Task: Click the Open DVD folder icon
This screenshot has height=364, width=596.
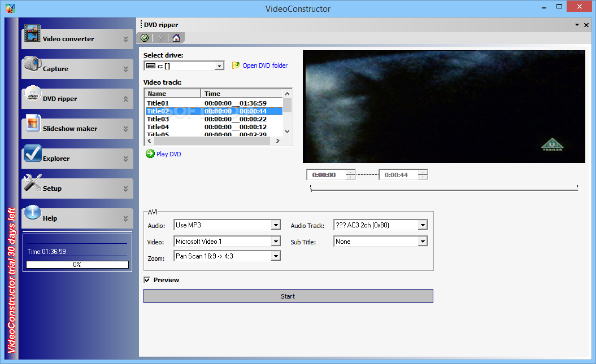Action: pyautogui.click(x=236, y=65)
